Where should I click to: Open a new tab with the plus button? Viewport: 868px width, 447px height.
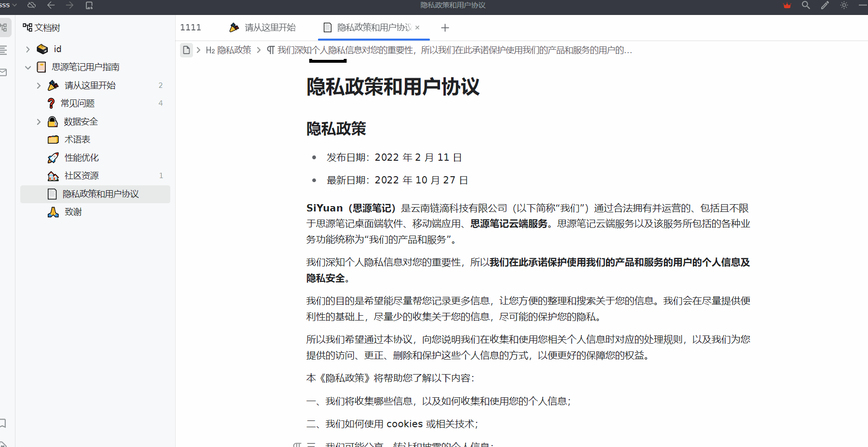[445, 28]
